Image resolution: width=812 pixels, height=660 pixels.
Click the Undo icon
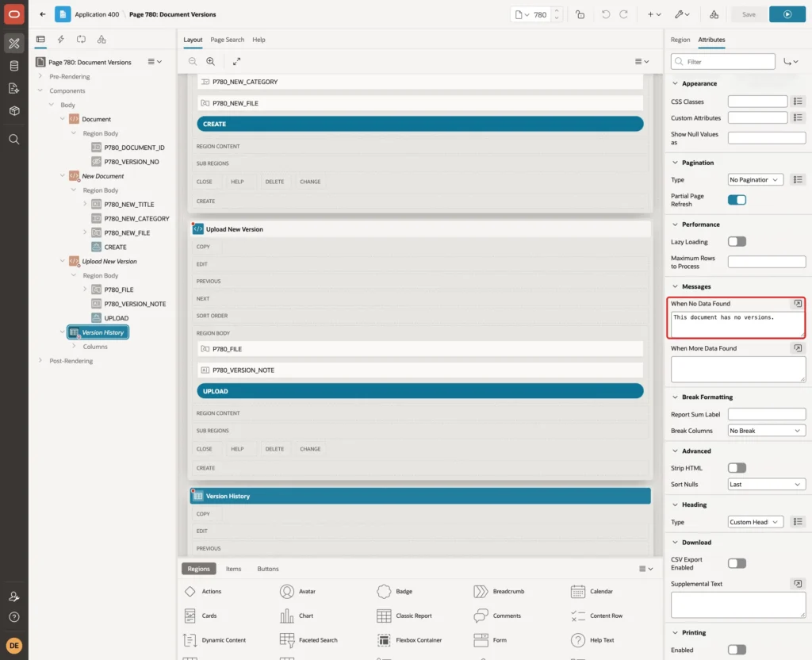pos(605,14)
